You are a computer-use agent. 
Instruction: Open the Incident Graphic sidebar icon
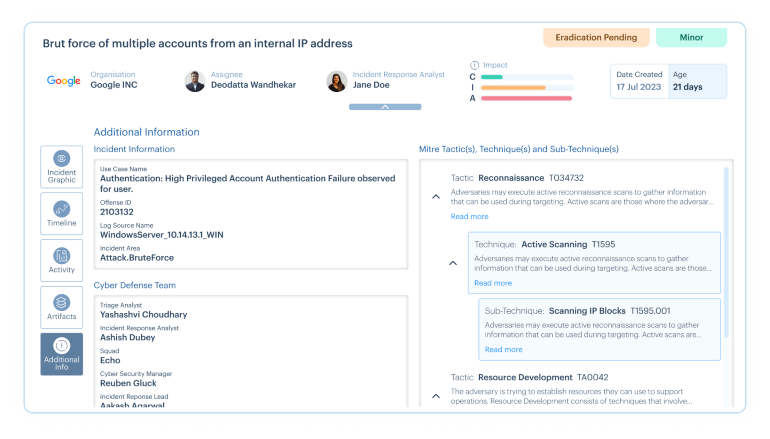pyautogui.click(x=61, y=166)
